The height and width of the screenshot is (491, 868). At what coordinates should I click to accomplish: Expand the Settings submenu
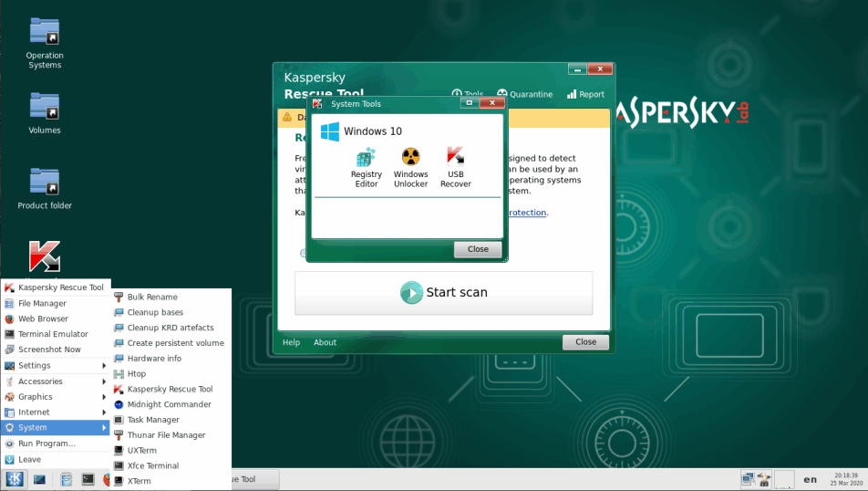[x=56, y=366]
